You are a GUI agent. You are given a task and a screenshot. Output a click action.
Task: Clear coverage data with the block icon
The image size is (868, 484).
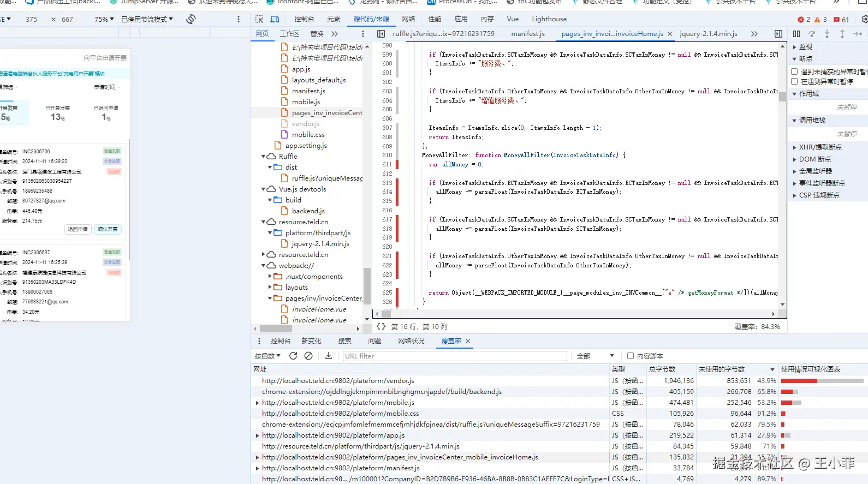(x=308, y=356)
